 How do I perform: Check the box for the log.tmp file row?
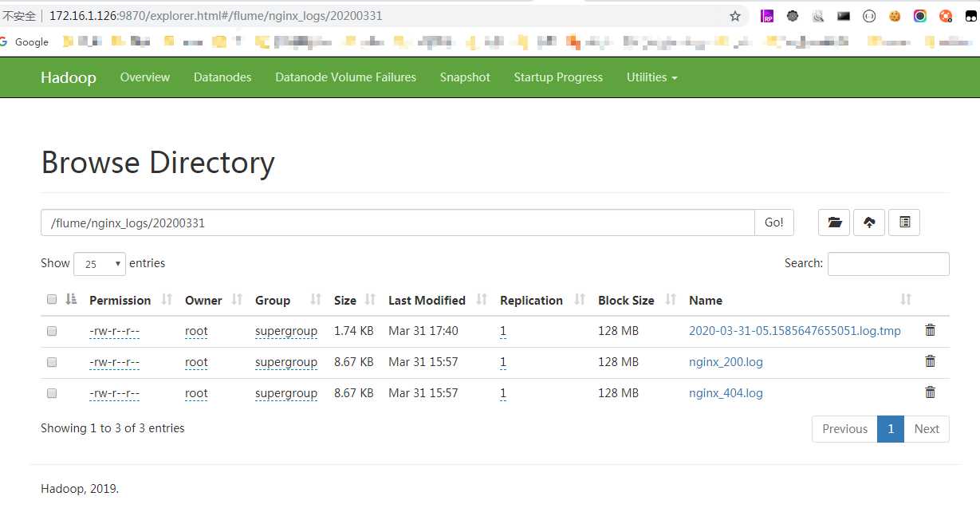[x=52, y=331]
